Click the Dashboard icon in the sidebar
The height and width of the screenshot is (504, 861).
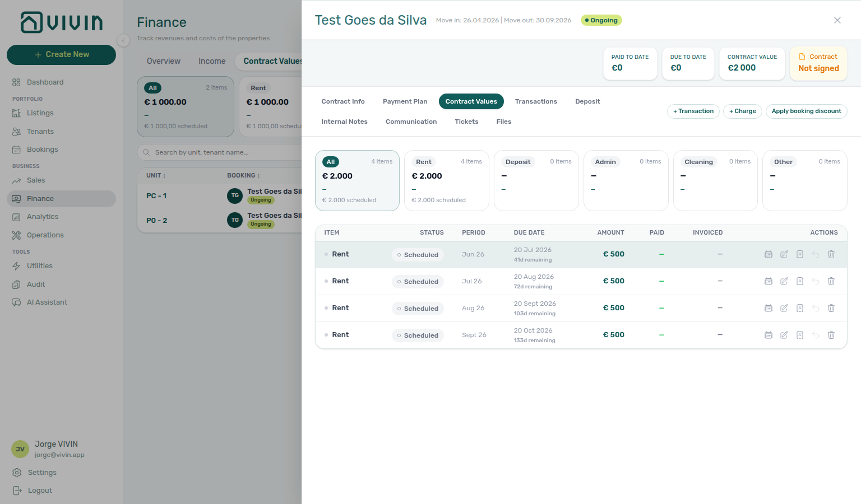(16, 82)
